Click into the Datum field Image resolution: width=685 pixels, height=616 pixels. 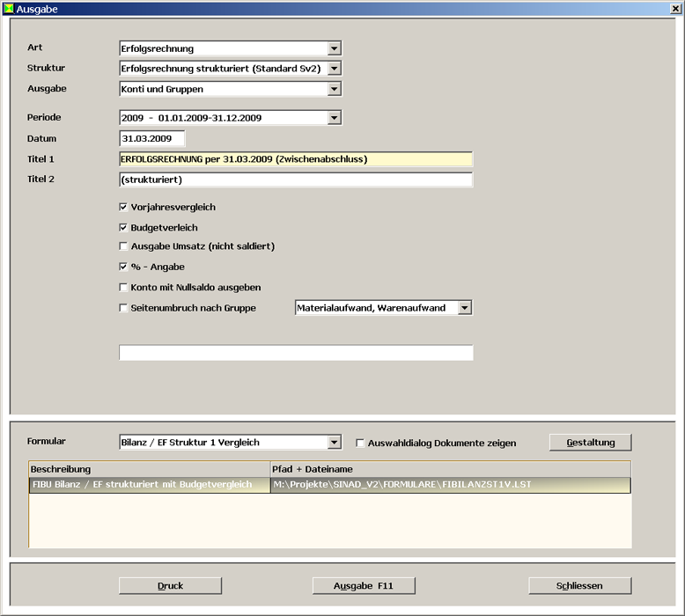coord(151,138)
